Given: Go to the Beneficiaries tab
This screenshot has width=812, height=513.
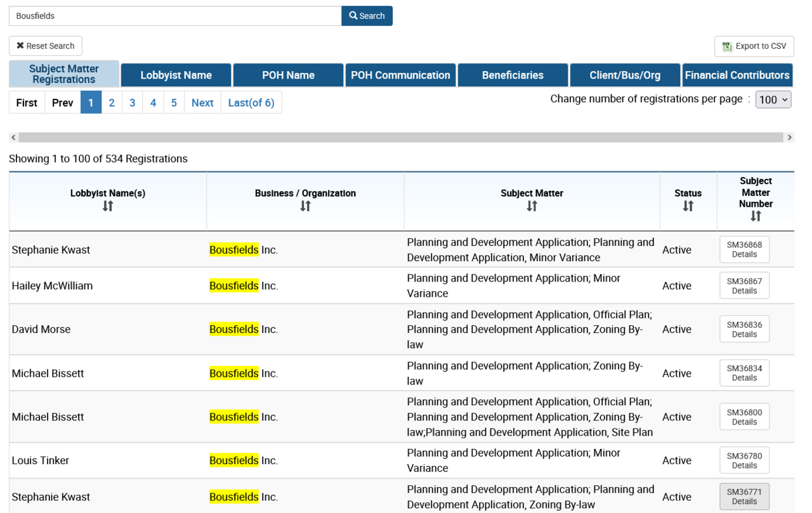Looking at the screenshot, I should pos(513,75).
